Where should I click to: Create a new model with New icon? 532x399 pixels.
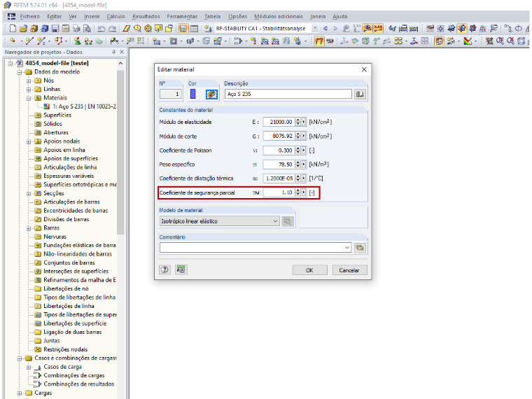click(13, 29)
